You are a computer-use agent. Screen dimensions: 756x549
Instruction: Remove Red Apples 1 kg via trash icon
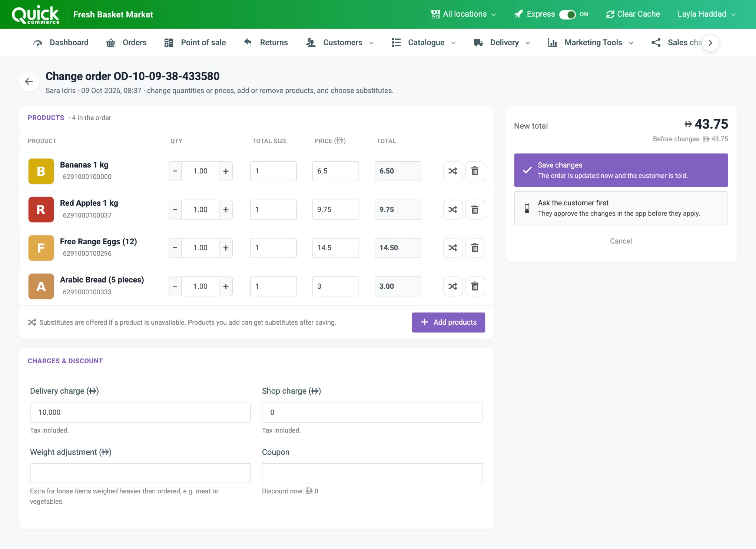(475, 209)
